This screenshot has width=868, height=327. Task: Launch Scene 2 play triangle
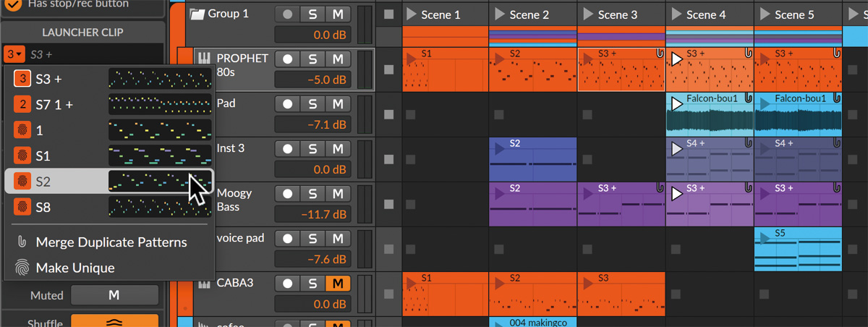tap(499, 14)
